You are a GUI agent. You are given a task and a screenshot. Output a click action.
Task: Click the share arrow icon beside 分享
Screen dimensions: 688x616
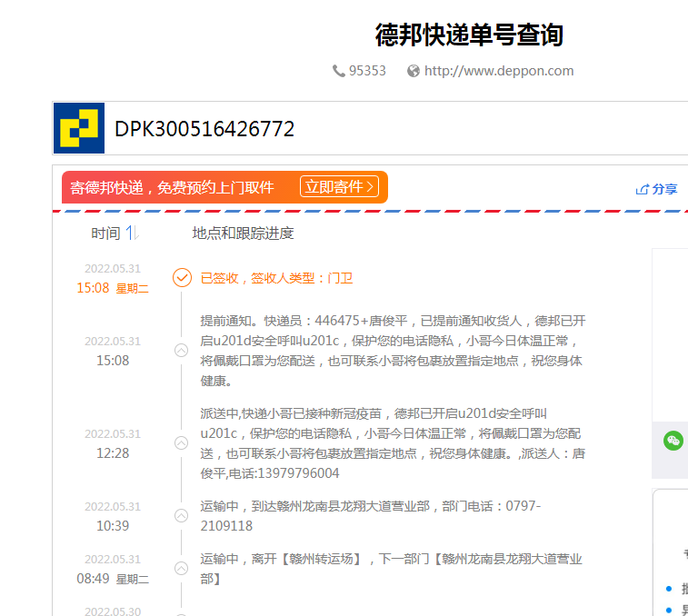click(x=643, y=190)
